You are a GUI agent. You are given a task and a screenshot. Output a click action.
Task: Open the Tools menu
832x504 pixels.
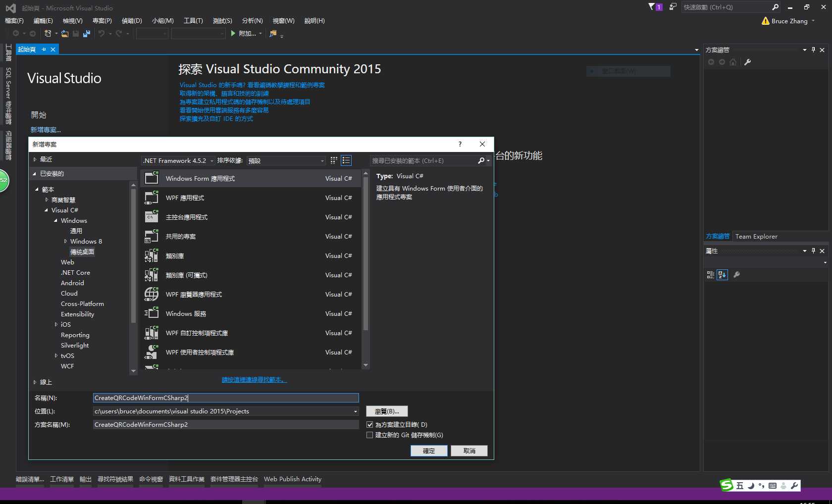point(193,21)
